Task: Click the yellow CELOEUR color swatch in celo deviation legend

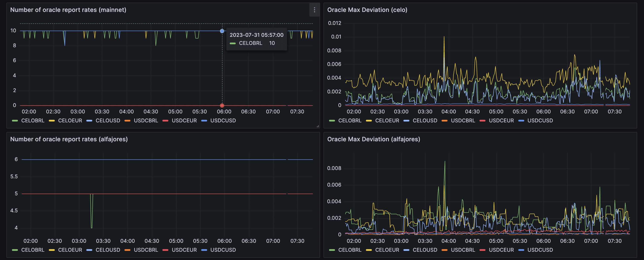Action: click(x=369, y=121)
